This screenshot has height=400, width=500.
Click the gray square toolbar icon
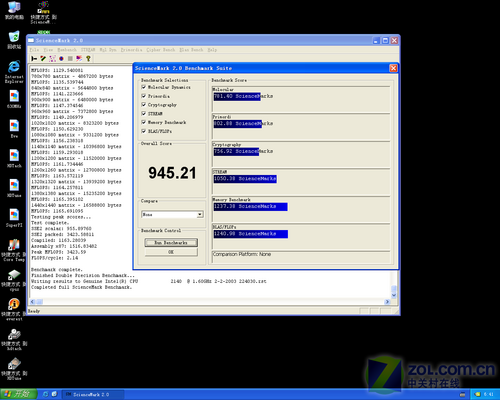pyautogui.click(x=70, y=59)
